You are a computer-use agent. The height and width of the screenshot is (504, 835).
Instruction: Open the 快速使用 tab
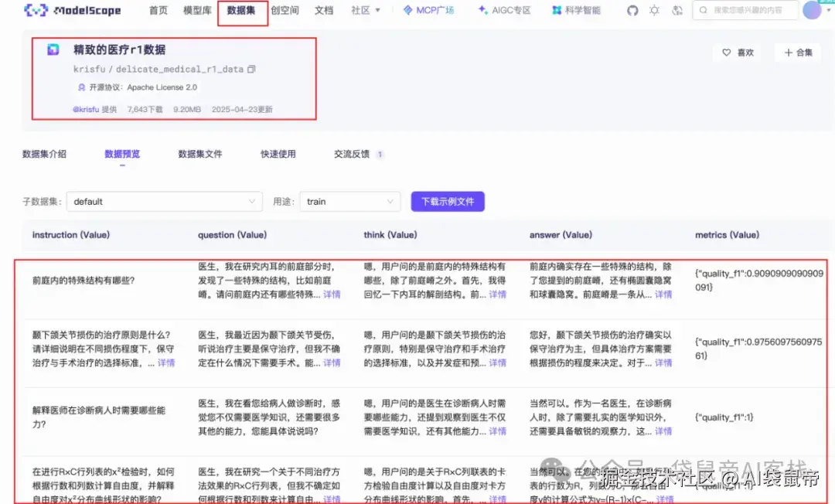tap(278, 154)
